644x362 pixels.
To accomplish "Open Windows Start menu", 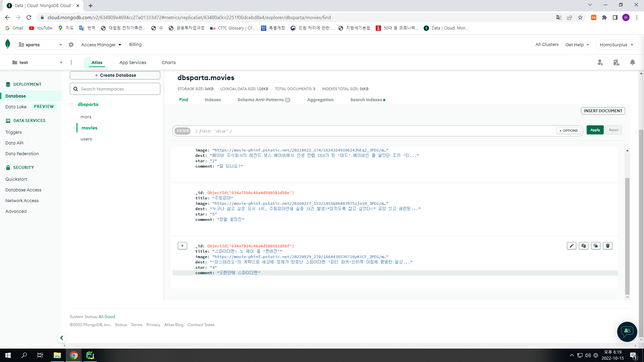I will [8, 355].
